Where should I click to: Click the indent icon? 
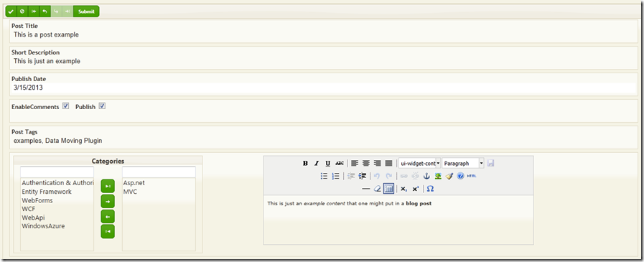tap(363, 176)
